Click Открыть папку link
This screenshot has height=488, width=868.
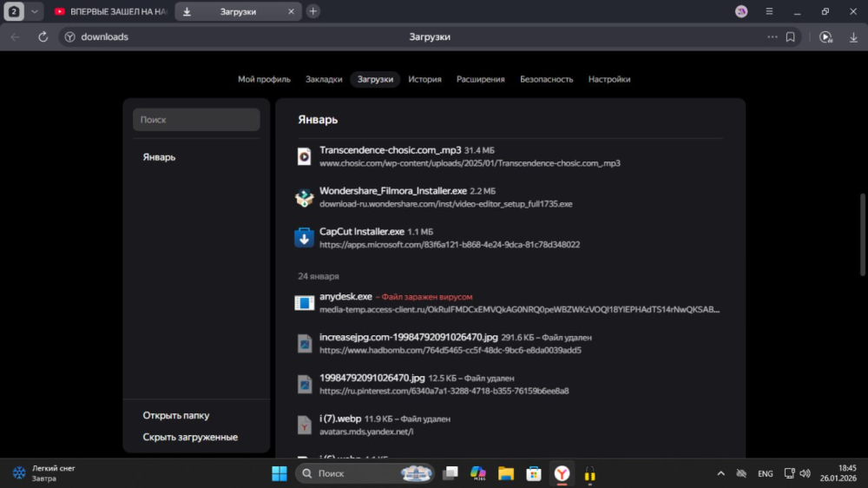(176, 415)
